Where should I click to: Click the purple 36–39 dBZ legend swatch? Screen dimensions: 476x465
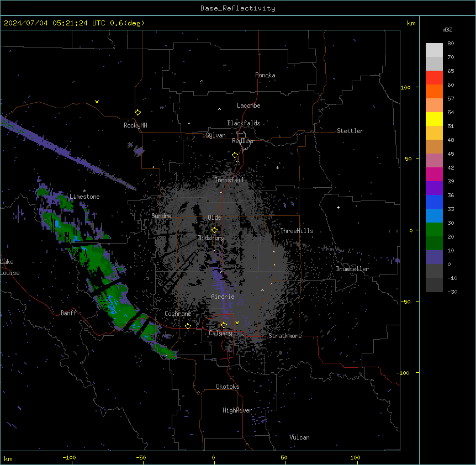[434, 188]
